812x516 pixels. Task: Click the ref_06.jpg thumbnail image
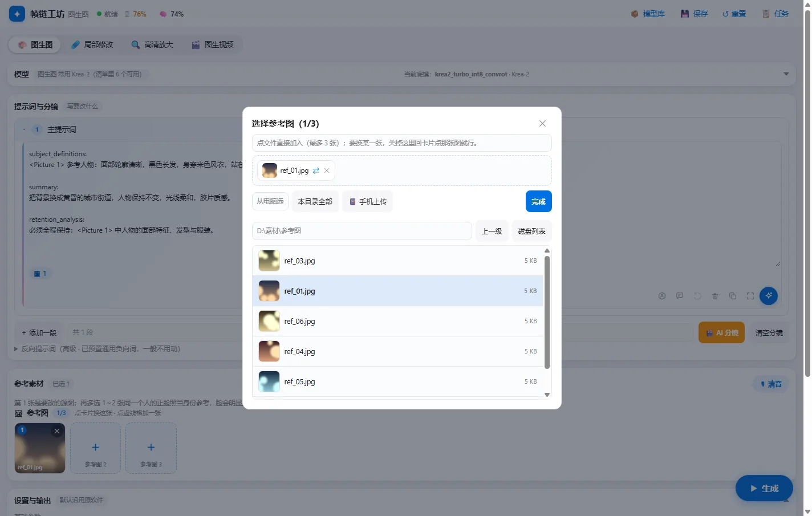pyautogui.click(x=269, y=321)
